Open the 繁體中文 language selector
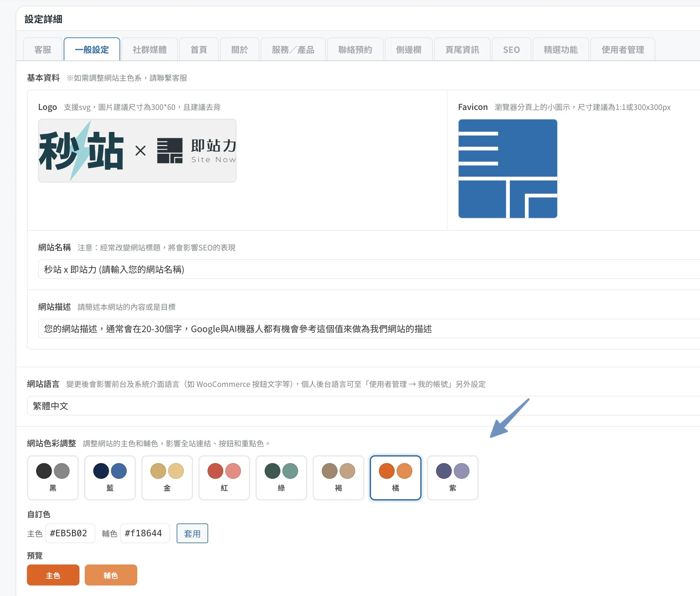The width and height of the screenshot is (700, 596). tap(203, 406)
